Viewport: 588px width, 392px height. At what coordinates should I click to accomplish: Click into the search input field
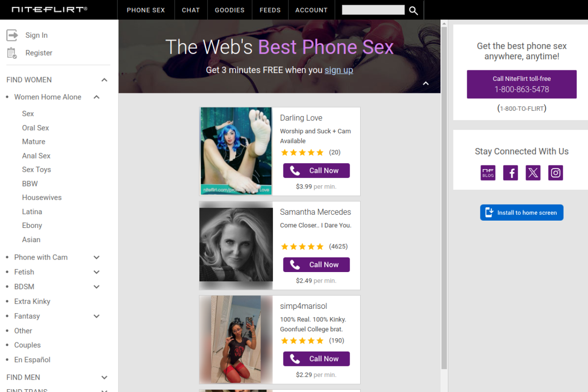(373, 10)
